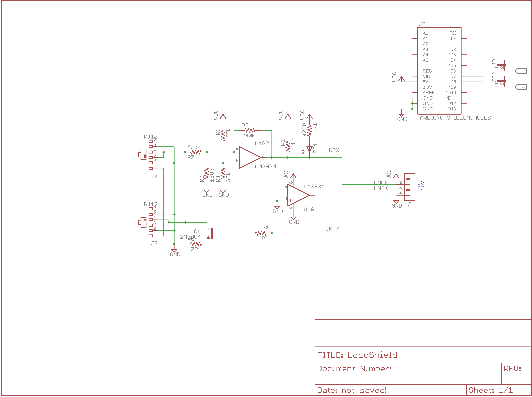
Task: Select resistor R9 4k7 symbol
Action: tap(261, 233)
